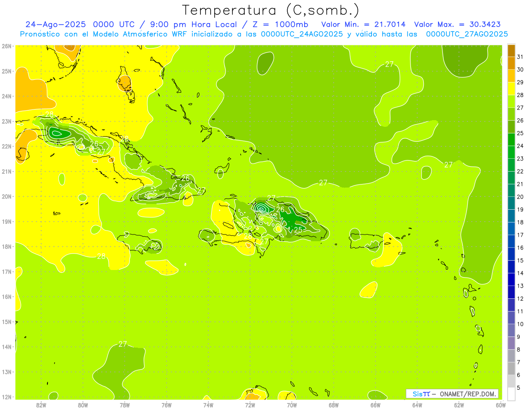Pick the legend swatch between 25 and 26
Screen dimensions: 532x411
[511, 127]
